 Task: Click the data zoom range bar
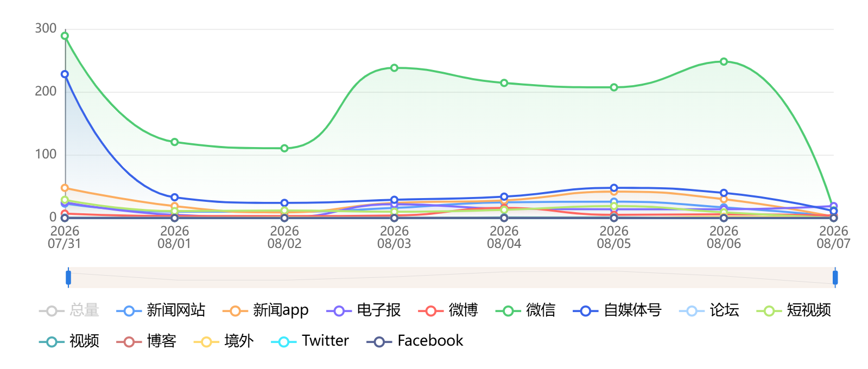(x=452, y=277)
